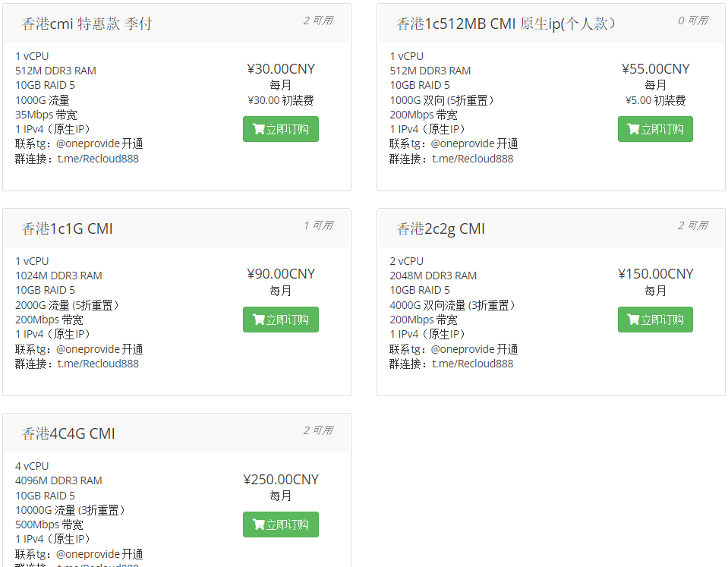Viewport: 728px width, 567px height.
Task: Click the ¥150.00CNY price text
Action: pos(656,274)
